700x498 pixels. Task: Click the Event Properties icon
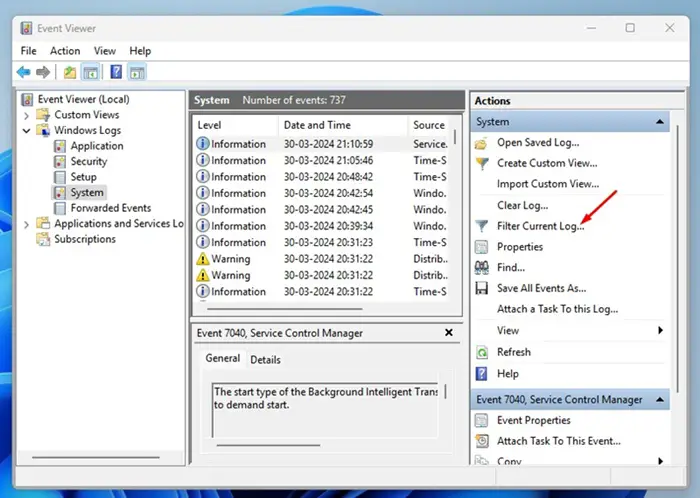(482, 420)
